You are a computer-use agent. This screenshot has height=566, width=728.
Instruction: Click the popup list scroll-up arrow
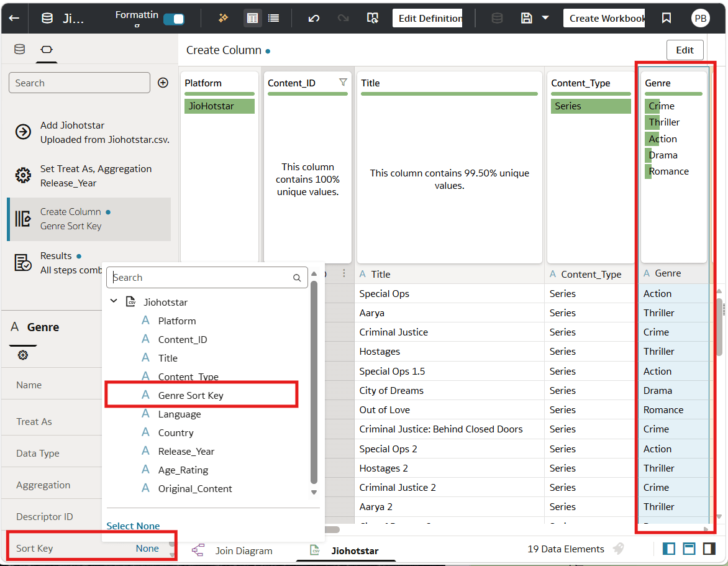pyautogui.click(x=314, y=273)
